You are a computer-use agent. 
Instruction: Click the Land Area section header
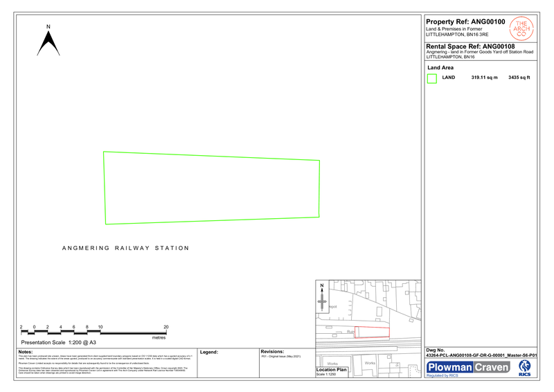coord(441,68)
